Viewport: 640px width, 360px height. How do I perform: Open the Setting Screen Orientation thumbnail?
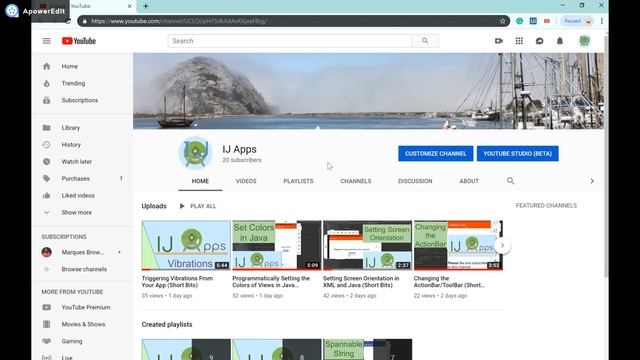click(x=367, y=245)
